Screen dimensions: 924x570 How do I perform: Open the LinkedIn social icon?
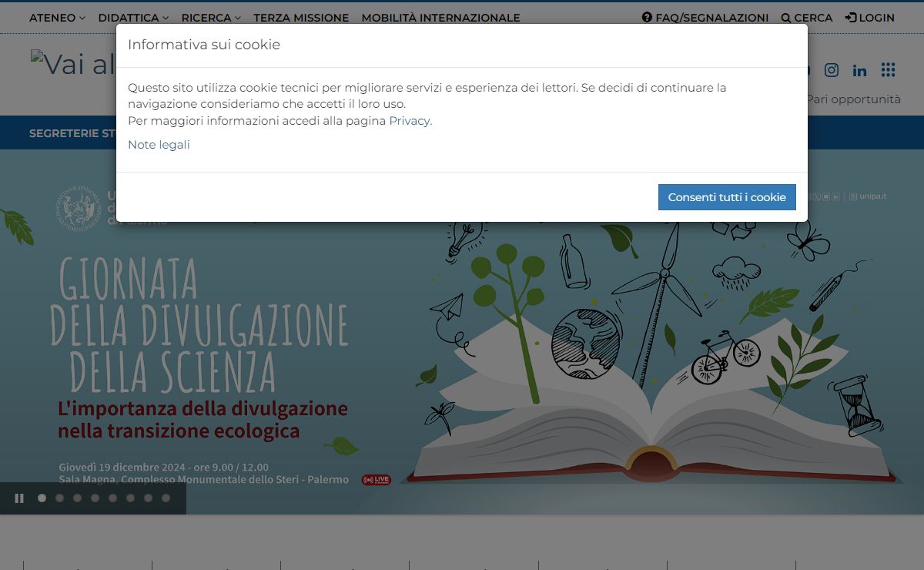pyautogui.click(x=859, y=71)
